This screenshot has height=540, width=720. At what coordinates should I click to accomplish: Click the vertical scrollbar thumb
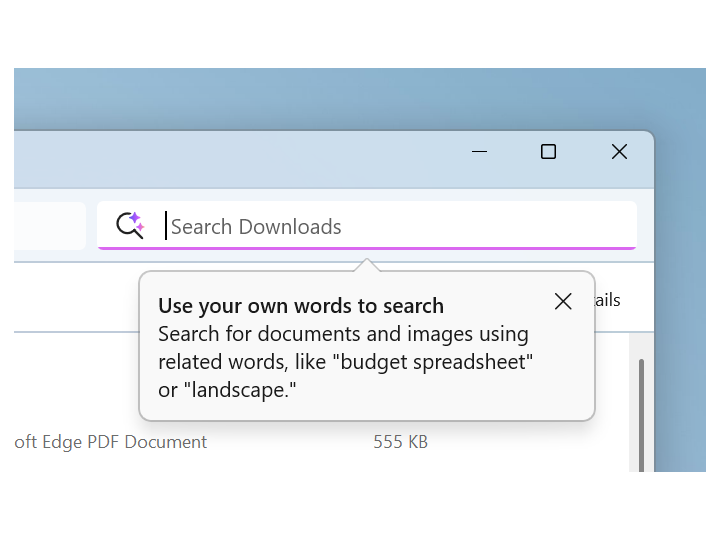coord(641,415)
